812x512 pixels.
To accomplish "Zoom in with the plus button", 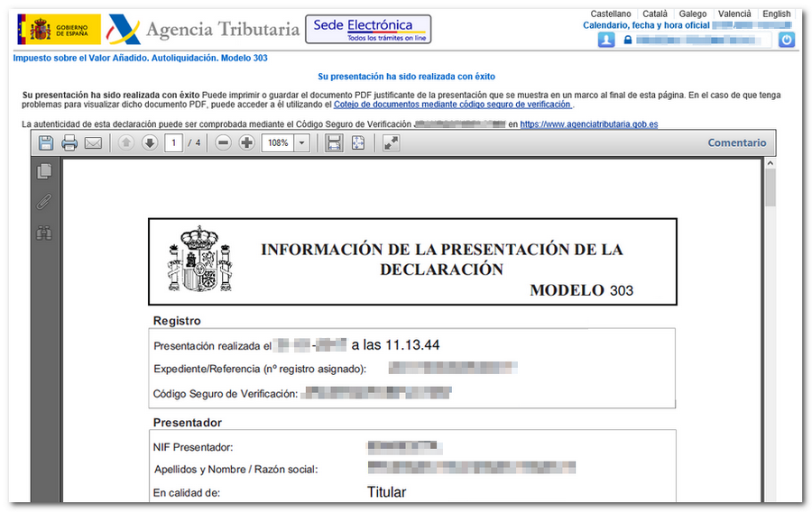I will (x=247, y=142).
